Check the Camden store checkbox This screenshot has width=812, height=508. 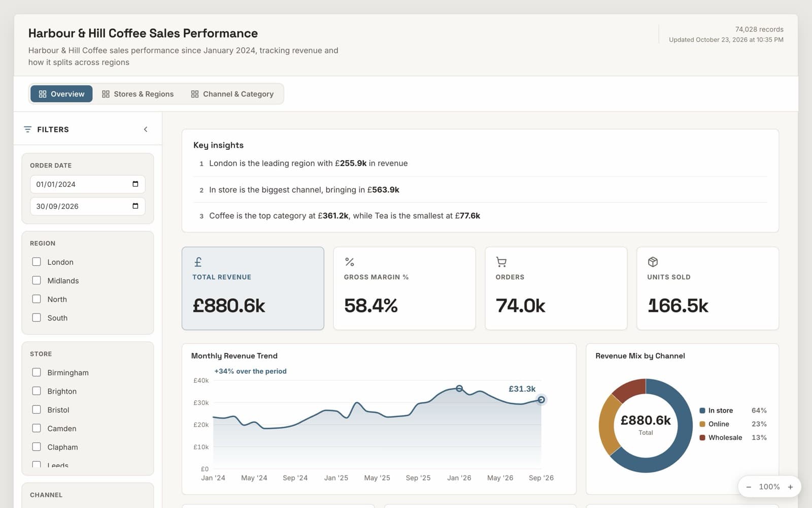pos(37,428)
